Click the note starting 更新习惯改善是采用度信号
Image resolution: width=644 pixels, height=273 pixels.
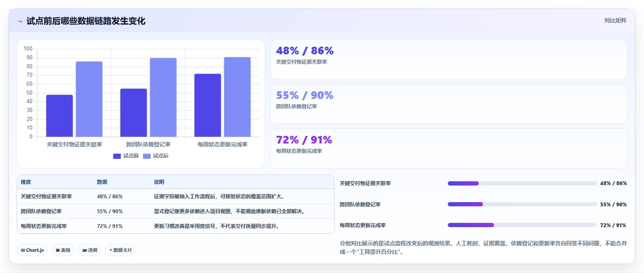point(217,226)
